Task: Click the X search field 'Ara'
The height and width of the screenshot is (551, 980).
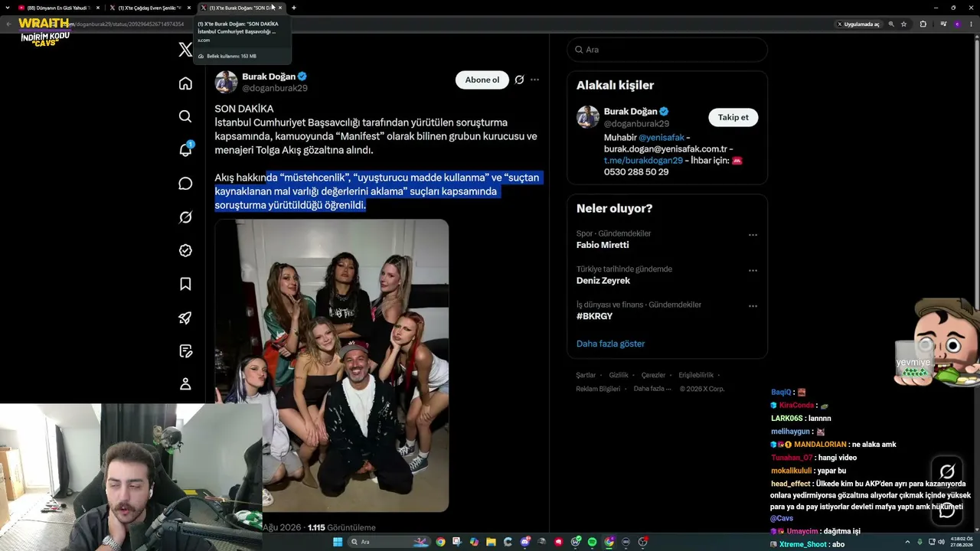Action: pyautogui.click(x=667, y=50)
